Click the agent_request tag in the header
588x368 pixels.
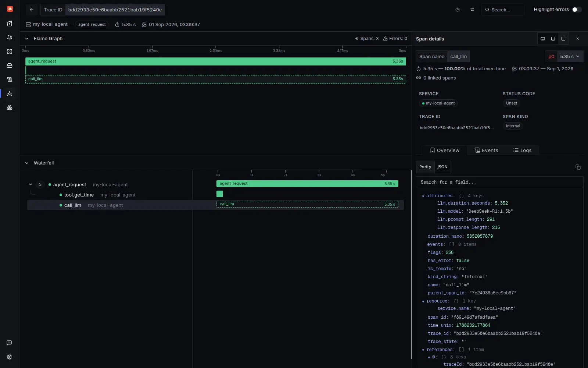click(92, 25)
